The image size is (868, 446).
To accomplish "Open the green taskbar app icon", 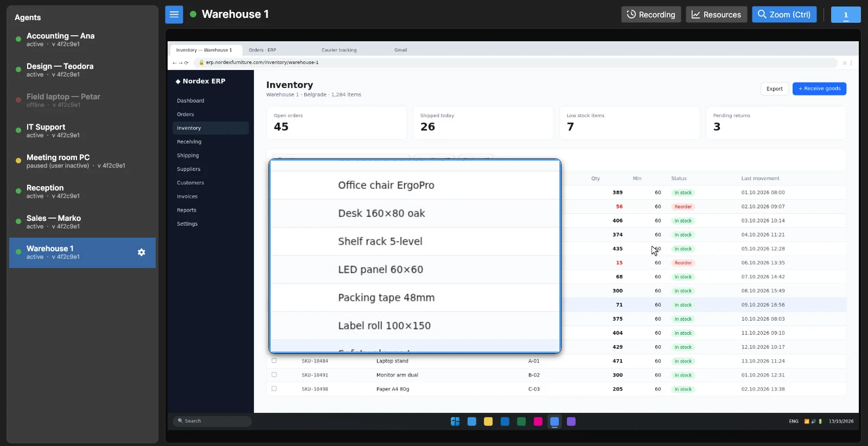I will tap(521, 422).
